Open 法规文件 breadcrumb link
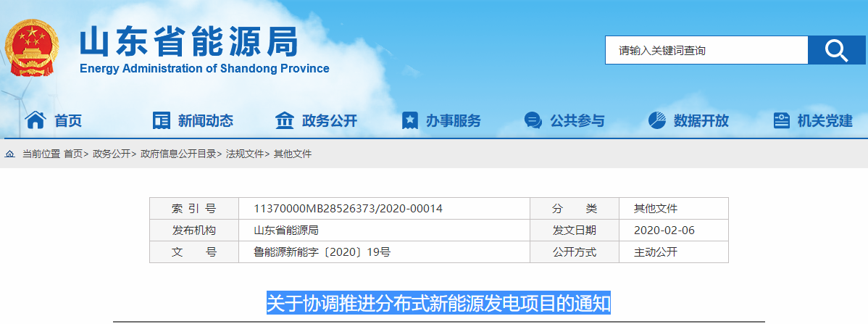The width and height of the screenshot is (868, 324). point(245,154)
